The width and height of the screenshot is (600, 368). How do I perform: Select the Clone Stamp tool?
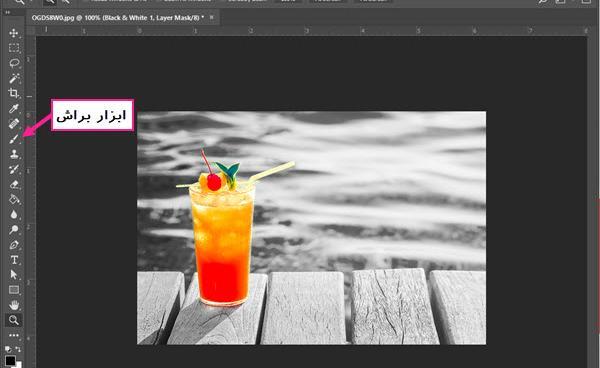pos(14,154)
